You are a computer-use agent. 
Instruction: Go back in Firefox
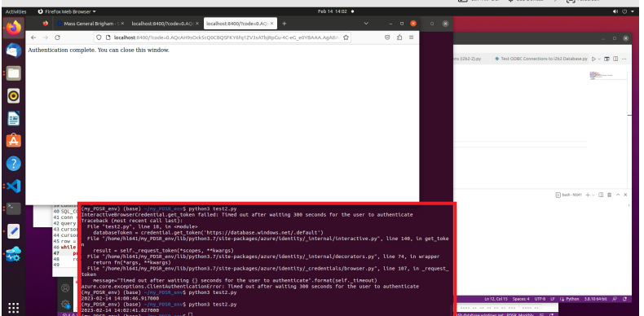point(33,37)
